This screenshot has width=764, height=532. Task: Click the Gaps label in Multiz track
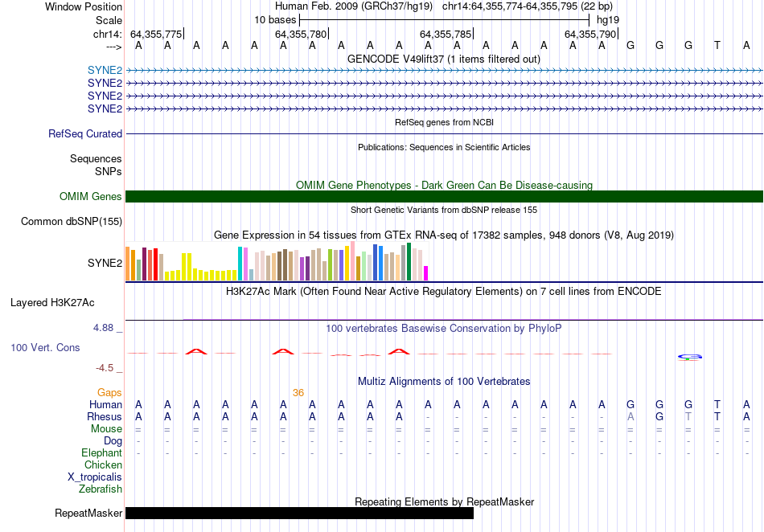tap(109, 392)
